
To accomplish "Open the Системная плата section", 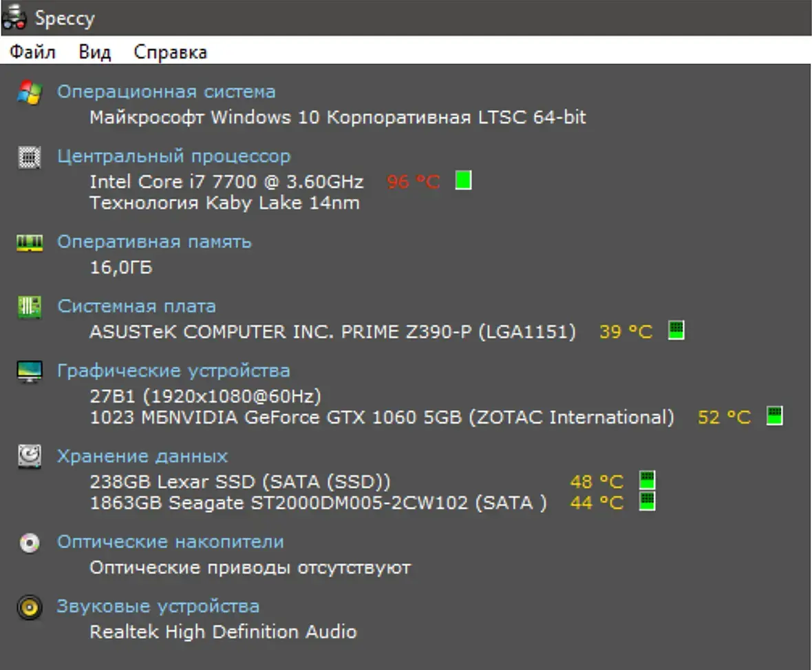I will pyautogui.click(x=136, y=306).
